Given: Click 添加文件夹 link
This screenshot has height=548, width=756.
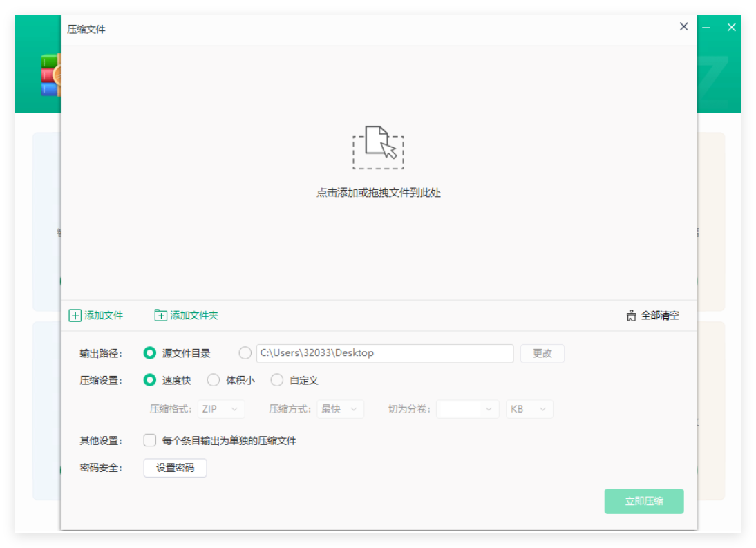Looking at the screenshot, I should pyautogui.click(x=194, y=316).
